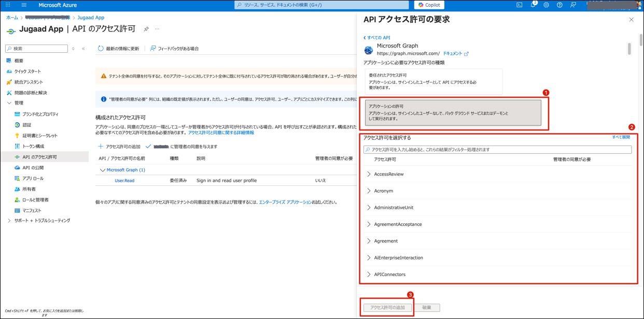Open the top bar feedback icon
This screenshot has width=644, height=319.
573,5
